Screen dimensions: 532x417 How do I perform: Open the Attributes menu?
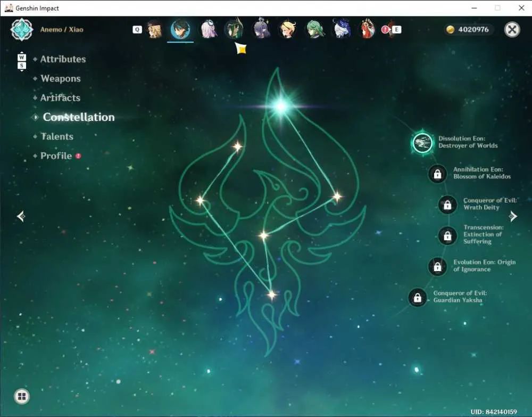click(63, 59)
